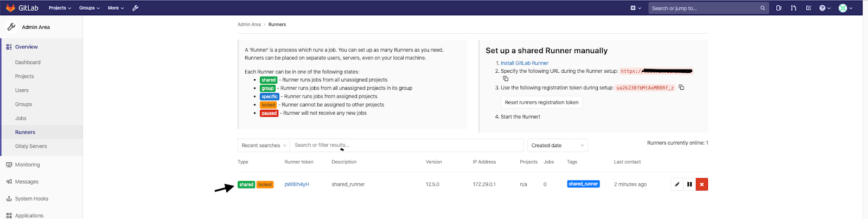The height and width of the screenshot is (219, 868).
Task: Click the Messages megaphone icon
Action: [9, 182]
